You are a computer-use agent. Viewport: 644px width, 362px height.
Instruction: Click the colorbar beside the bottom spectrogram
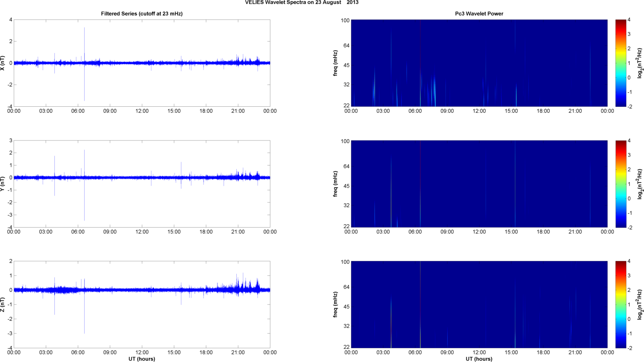(x=621, y=305)
